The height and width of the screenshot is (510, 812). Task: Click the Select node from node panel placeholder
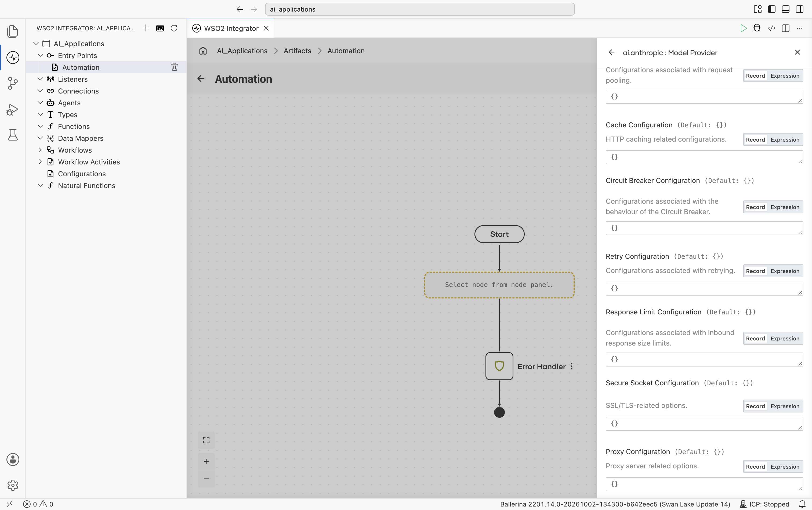499,285
